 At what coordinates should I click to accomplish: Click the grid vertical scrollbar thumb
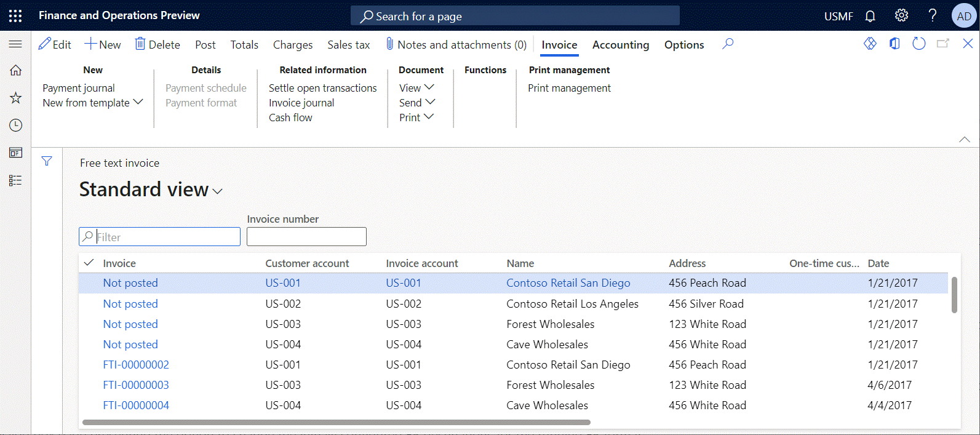point(954,295)
